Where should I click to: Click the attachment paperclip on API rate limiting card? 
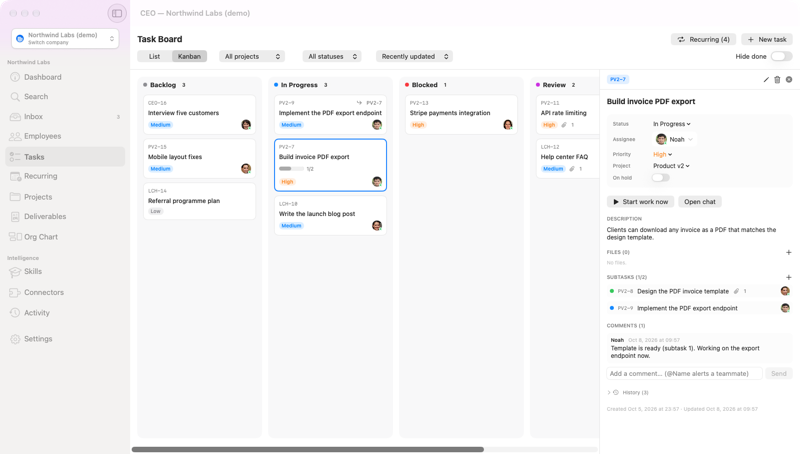[564, 125]
